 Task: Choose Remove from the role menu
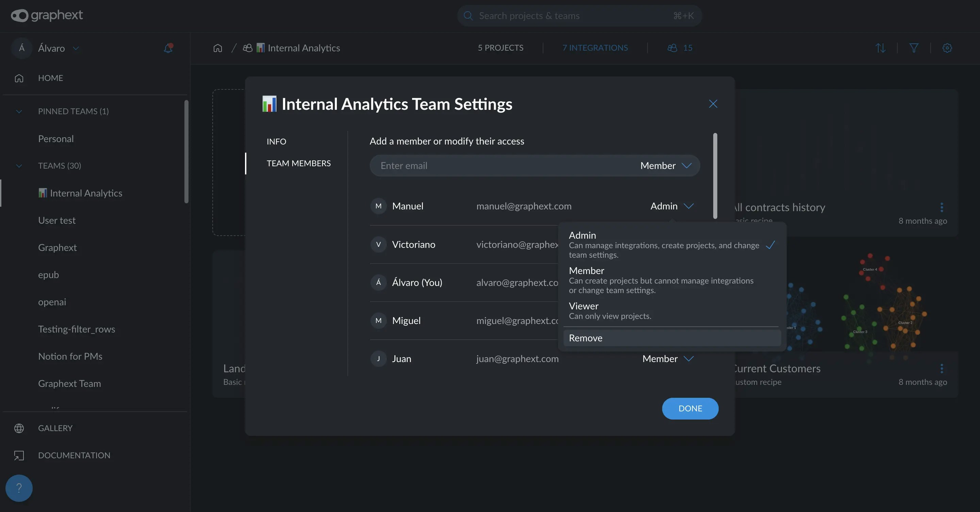click(586, 338)
